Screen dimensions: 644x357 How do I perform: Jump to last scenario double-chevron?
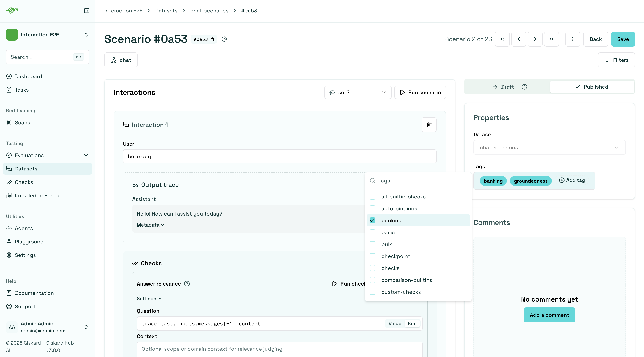[x=552, y=39]
